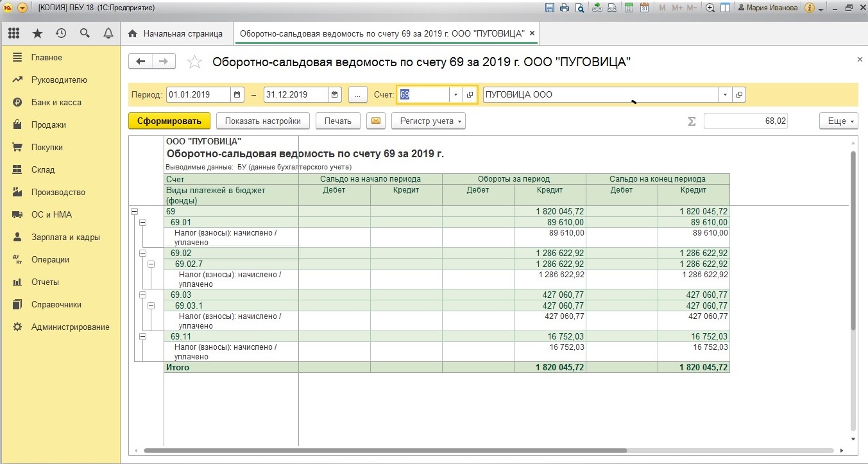
Task: Click the Go to link icon
Action: tap(612, 8)
